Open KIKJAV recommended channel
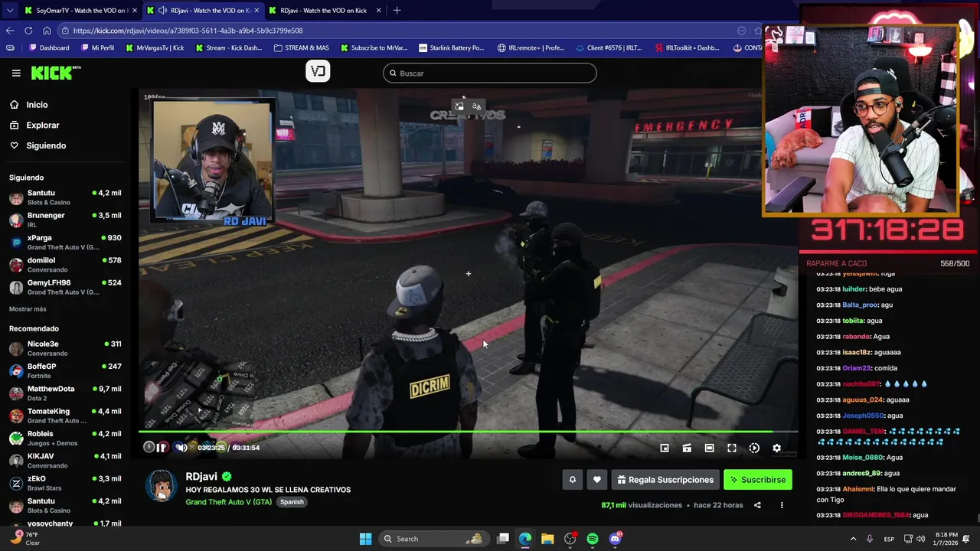 [65, 461]
